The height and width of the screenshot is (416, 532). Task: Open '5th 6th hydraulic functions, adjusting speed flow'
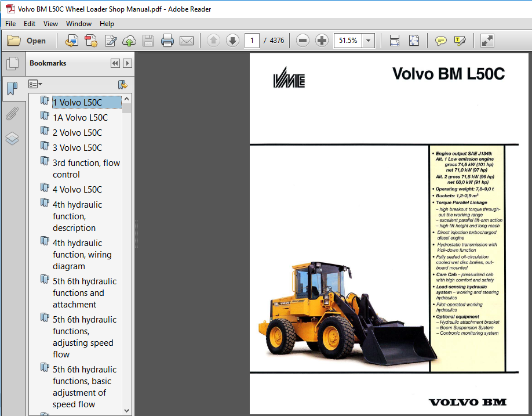[85, 337]
